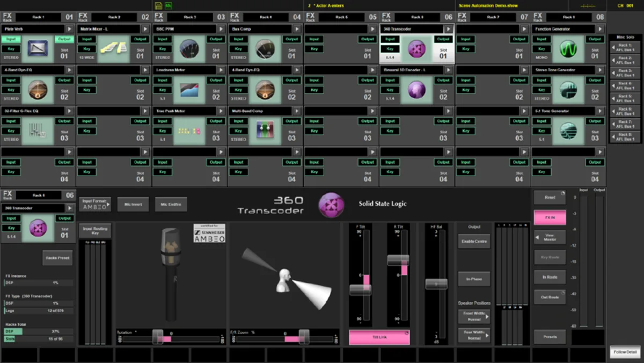Screen dimensions: 644x363
Task: Toggle Enable Centre output
Action: coord(474,241)
